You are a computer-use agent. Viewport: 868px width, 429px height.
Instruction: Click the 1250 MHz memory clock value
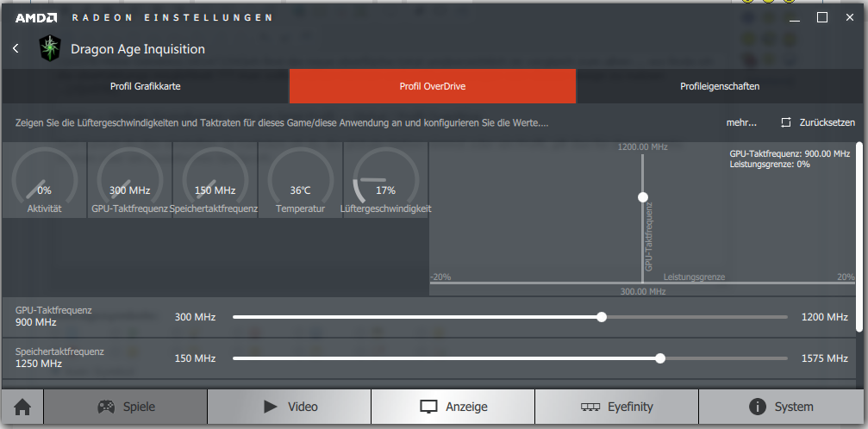point(39,364)
